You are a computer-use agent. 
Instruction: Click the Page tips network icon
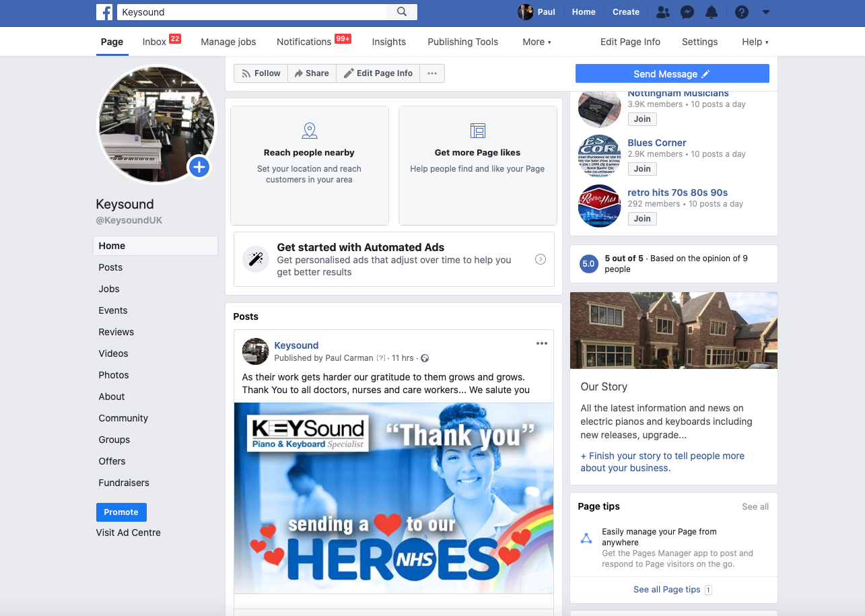click(x=586, y=538)
